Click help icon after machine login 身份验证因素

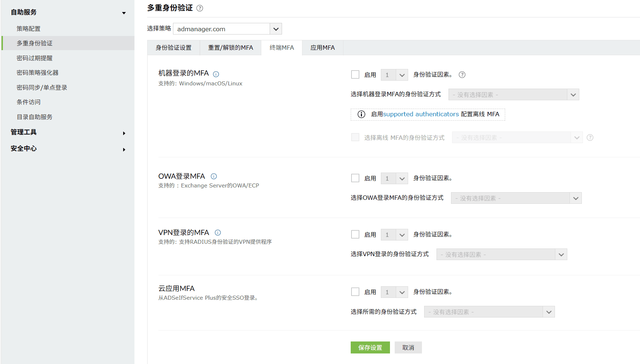(462, 75)
